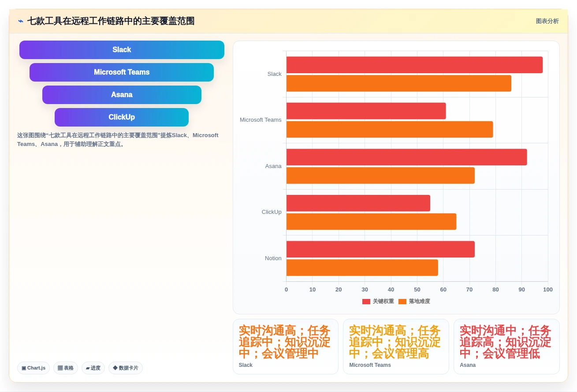Click the chart title 七款工具在远程工作链路中的主要覆盖范围
The image size is (577, 392).
click(x=111, y=21)
